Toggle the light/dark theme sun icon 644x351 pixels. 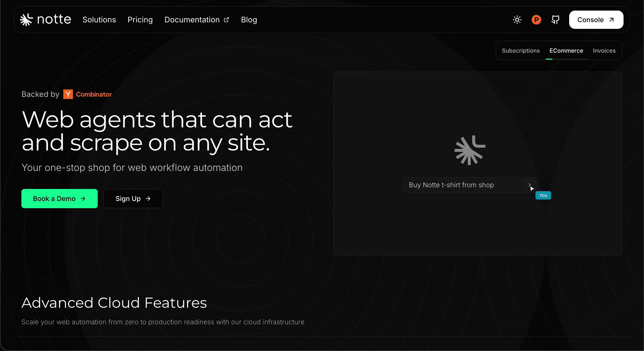517,20
